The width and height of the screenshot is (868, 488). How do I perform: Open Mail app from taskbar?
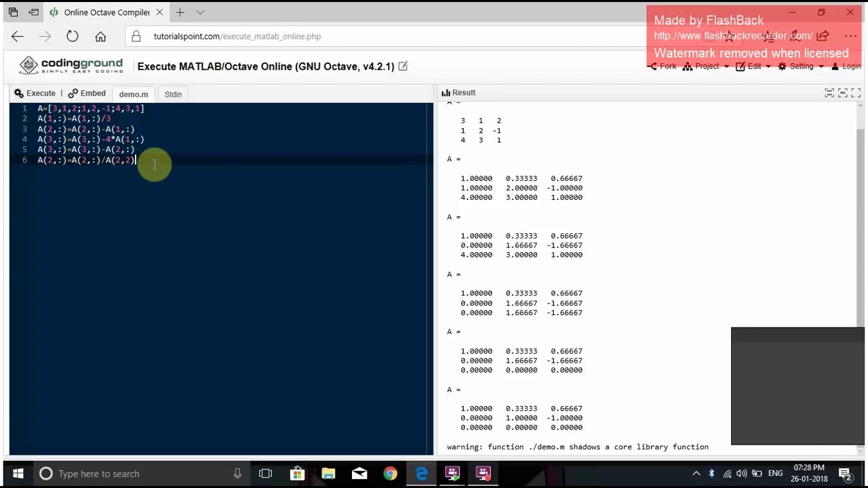click(359, 474)
